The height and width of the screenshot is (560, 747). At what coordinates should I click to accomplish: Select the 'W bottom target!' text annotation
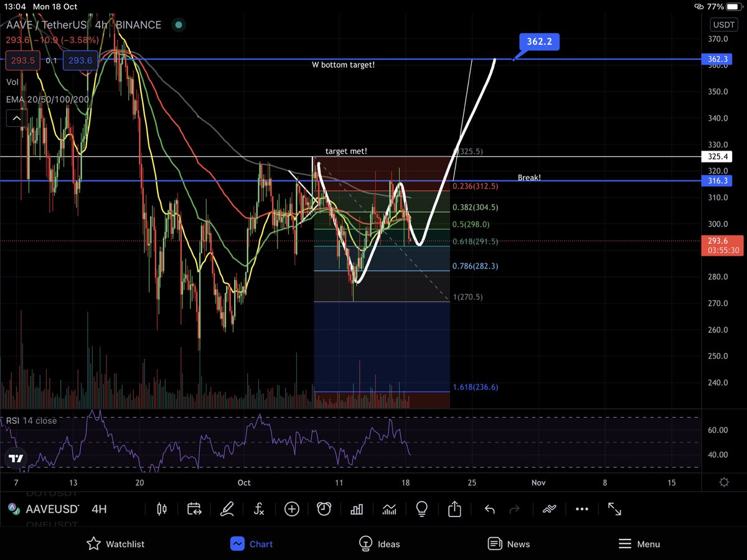pos(343,65)
